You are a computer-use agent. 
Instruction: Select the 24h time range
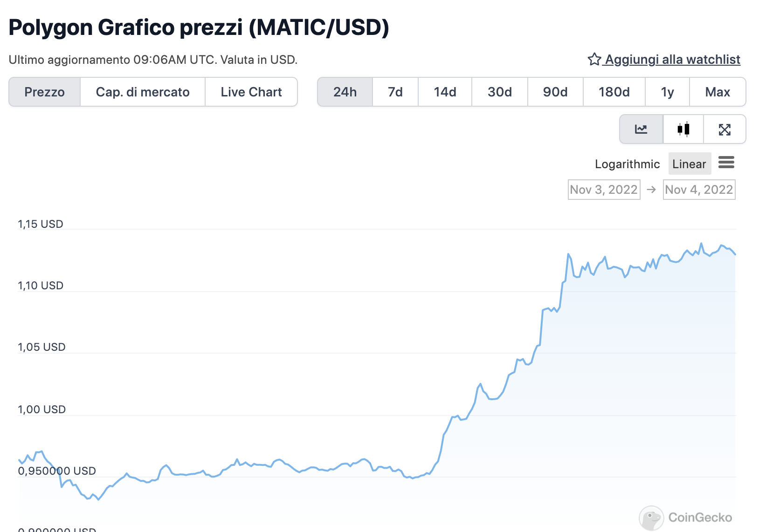coord(345,92)
